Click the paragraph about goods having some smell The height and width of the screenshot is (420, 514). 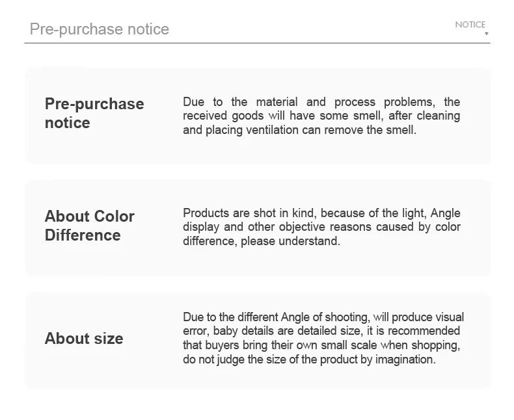[321, 116]
